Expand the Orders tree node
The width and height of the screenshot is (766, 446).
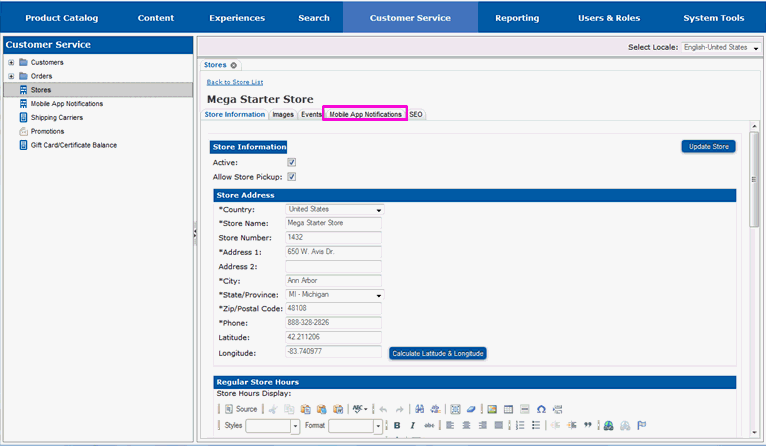(x=11, y=76)
